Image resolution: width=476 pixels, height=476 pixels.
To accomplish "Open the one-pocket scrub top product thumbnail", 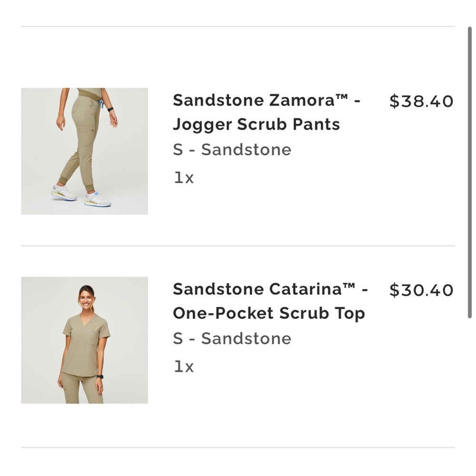I will pyautogui.click(x=84, y=340).
